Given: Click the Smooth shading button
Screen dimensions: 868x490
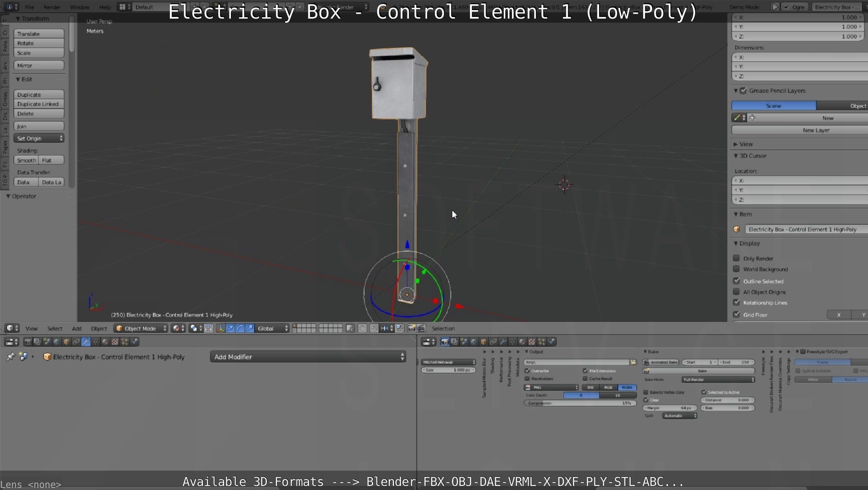Looking at the screenshot, I should point(26,160).
